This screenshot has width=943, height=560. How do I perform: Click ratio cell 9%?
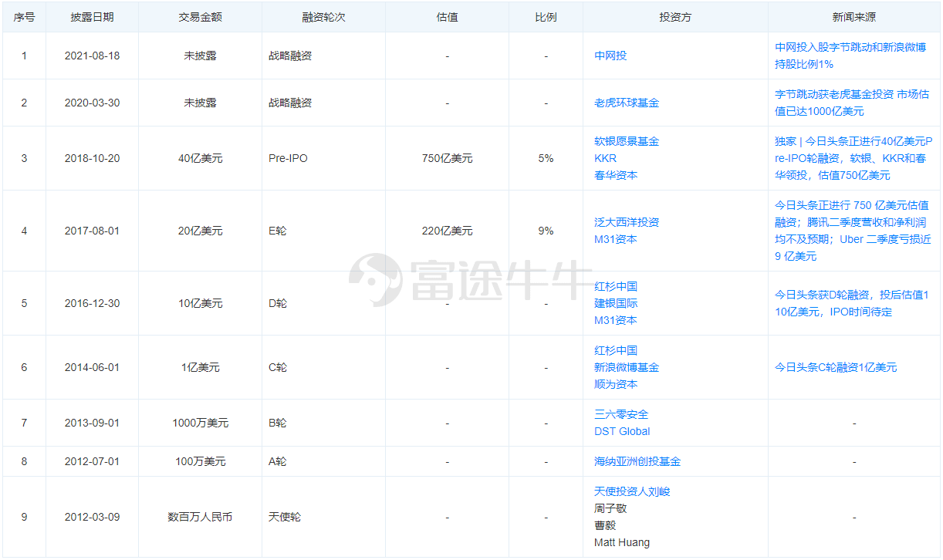(546, 231)
